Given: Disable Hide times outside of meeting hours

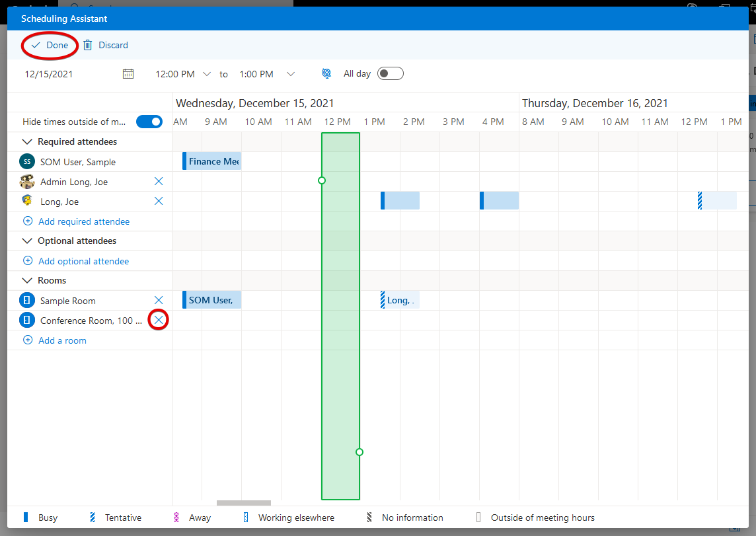Looking at the screenshot, I should coord(149,122).
